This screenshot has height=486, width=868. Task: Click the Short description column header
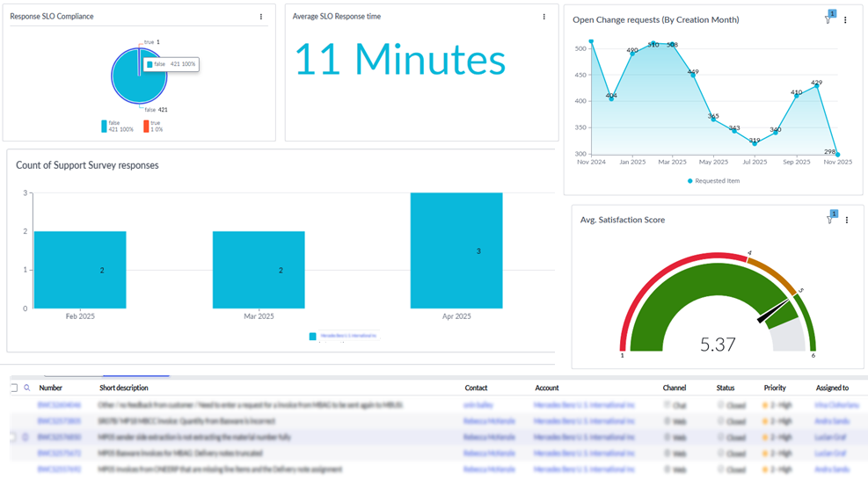point(124,388)
